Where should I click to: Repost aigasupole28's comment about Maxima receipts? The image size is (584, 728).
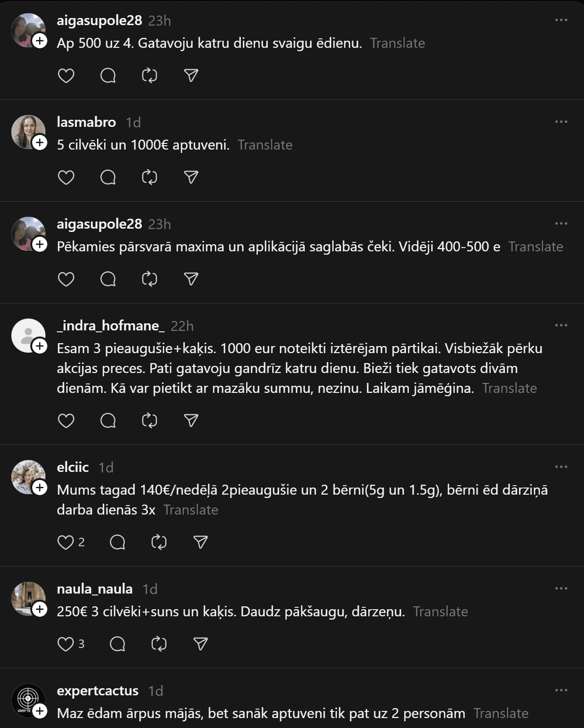[150, 279]
